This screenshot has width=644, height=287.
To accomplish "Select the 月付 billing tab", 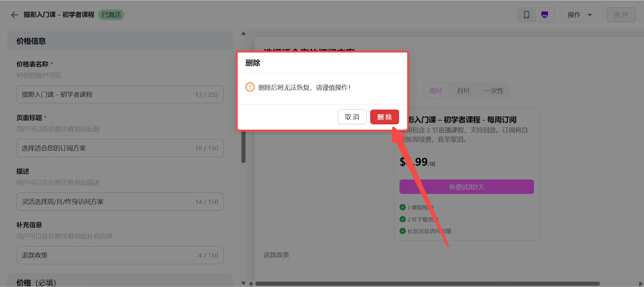I will coord(463,91).
